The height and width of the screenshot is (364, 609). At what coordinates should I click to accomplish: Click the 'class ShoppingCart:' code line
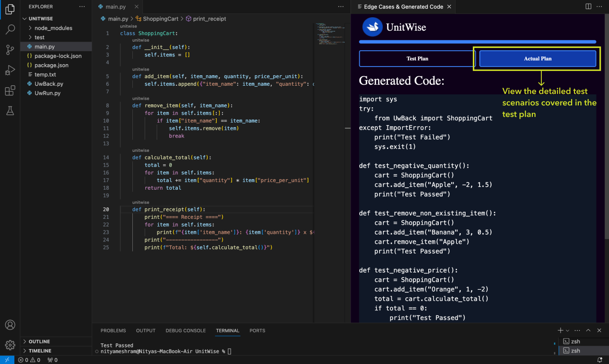(x=149, y=34)
